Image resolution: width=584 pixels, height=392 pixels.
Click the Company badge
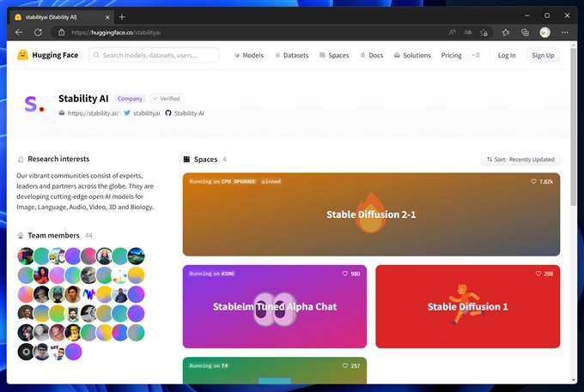130,99
